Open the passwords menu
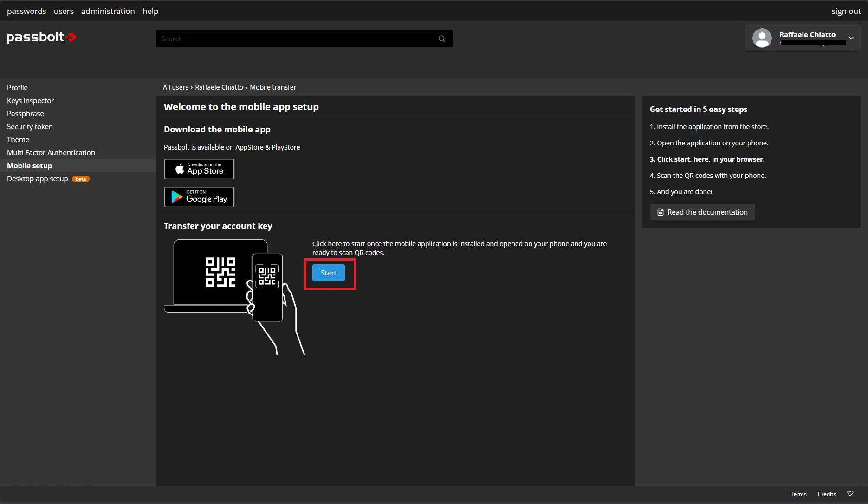This screenshot has width=868, height=504. coord(26,11)
